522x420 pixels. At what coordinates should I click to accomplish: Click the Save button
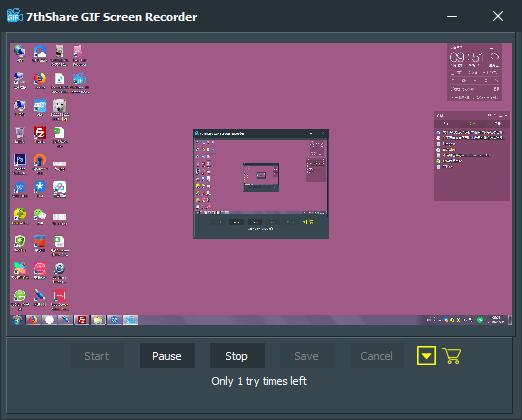pos(306,356)
